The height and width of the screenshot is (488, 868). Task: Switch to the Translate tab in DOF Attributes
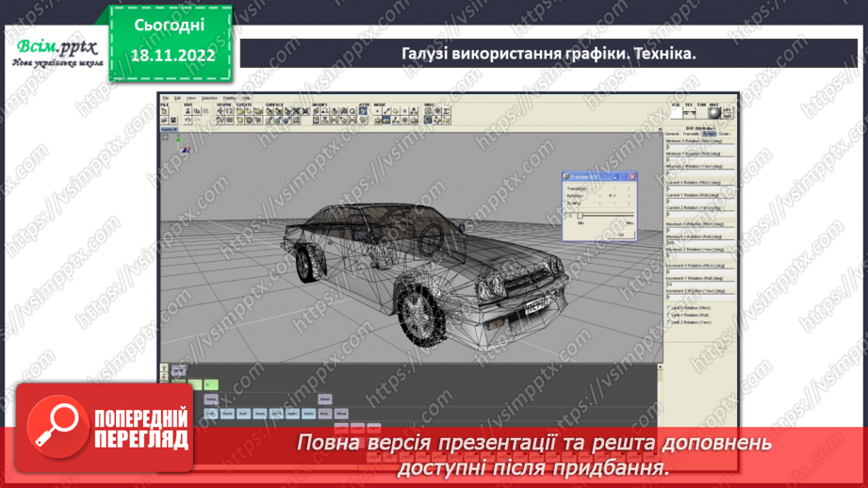(x=691, y=134)
